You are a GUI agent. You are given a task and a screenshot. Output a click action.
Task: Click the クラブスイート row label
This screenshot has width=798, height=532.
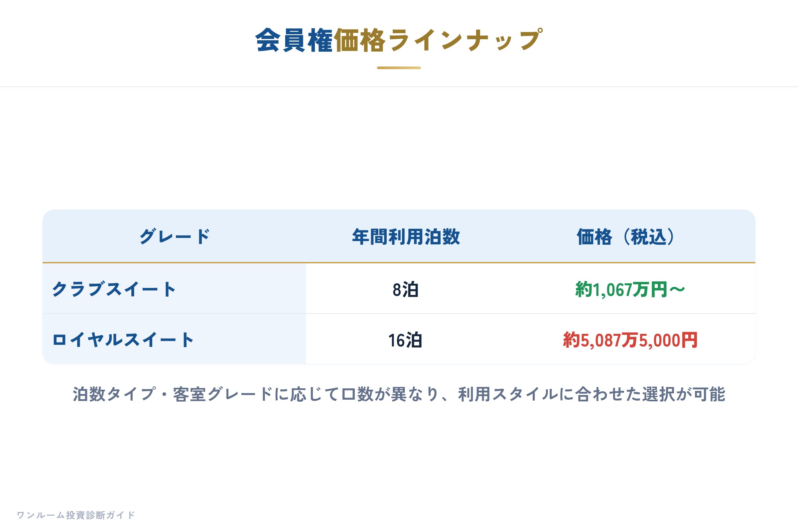click(x=114, y=289)
